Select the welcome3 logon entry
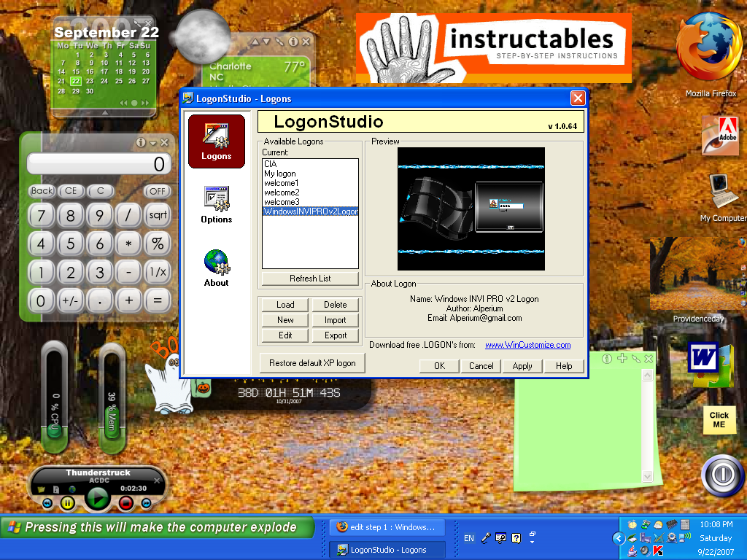The width and height of the screenshot is (747, 560). [310, 202]
